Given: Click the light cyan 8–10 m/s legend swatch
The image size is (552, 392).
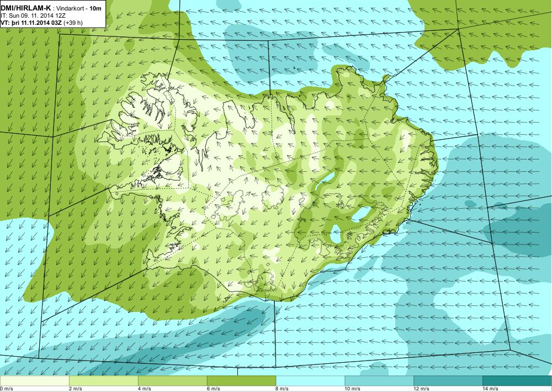Looking at the screenshot, I should [x=310, y=381].
